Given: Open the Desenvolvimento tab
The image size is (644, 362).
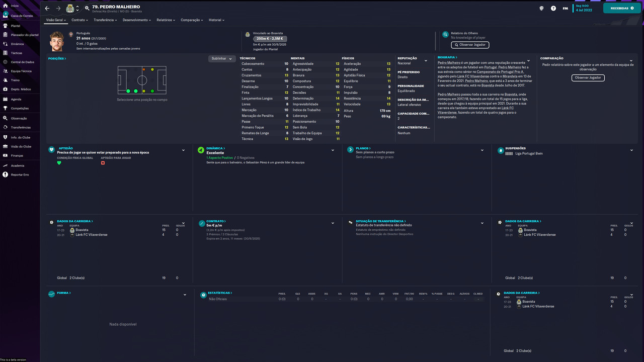Looking at the screenshot, I should coord(137,20).
